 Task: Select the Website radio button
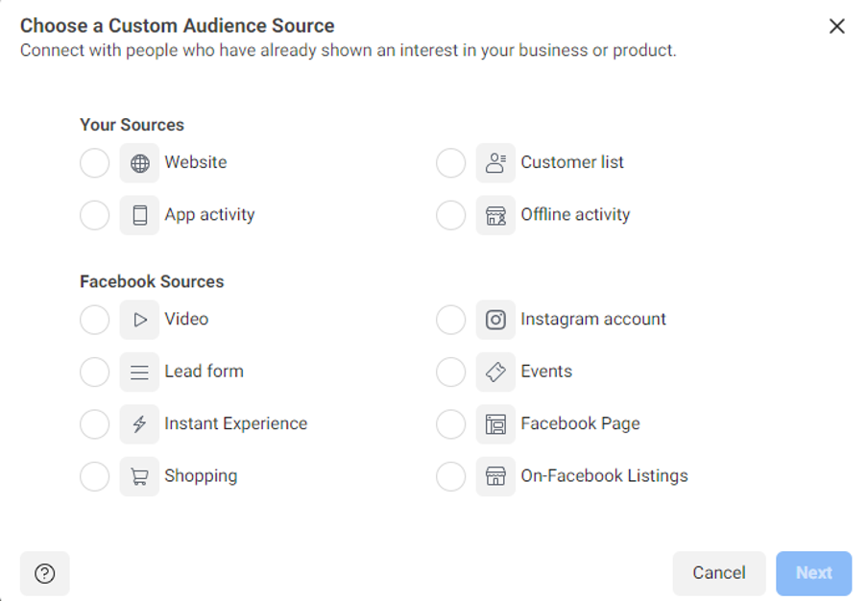click(x=94, y=162)
